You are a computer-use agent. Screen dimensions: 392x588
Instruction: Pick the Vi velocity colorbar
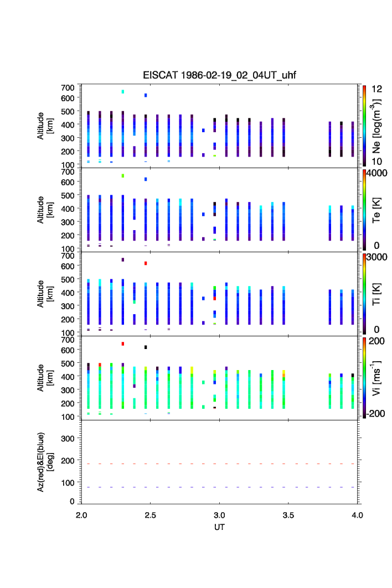(x=364, y=378)
